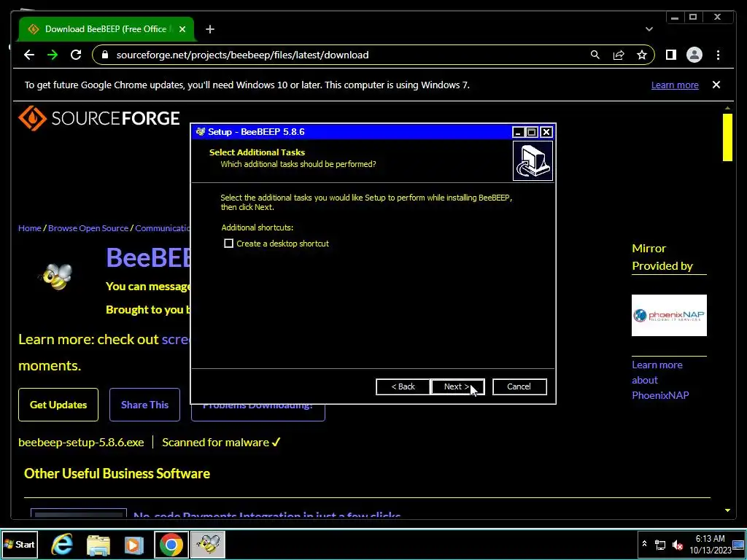Screen dimensions: 747x560
Task: Click the scrollbar up arrow
Action: pyautogui.click(x=727, y=108)
